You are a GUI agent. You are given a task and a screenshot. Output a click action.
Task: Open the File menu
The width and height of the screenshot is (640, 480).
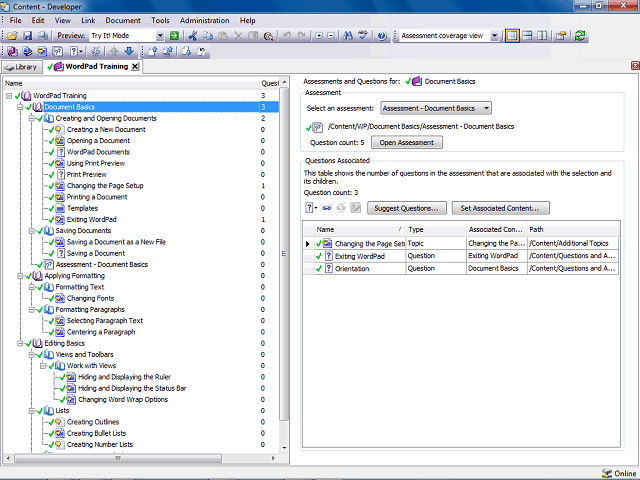point(16,20)
